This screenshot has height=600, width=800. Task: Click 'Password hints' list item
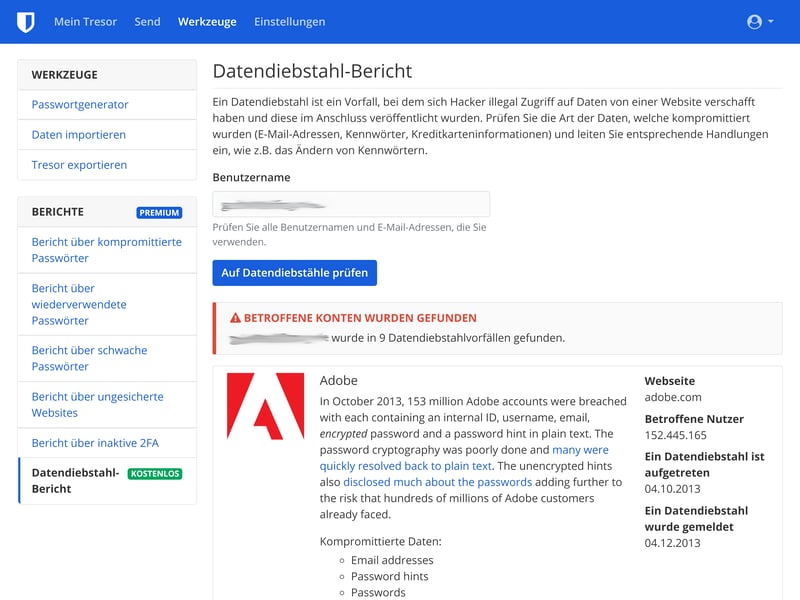tap(389, 577)
